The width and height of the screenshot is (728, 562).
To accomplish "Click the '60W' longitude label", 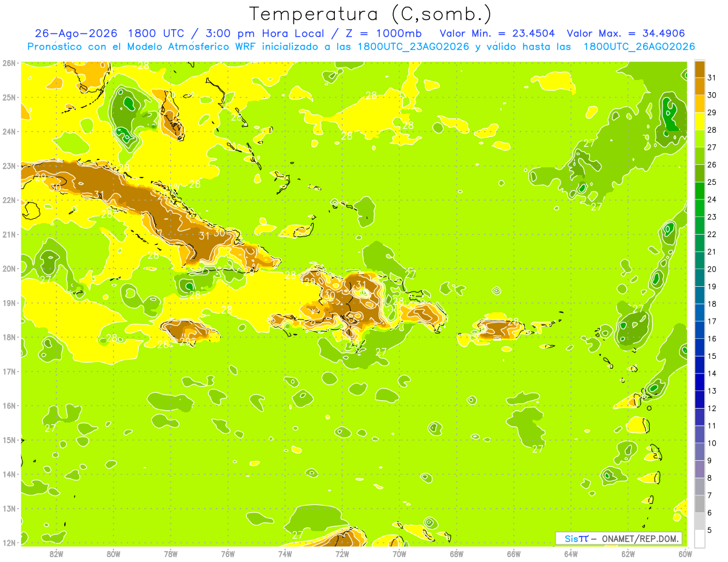I will click(x=685, y=553).
